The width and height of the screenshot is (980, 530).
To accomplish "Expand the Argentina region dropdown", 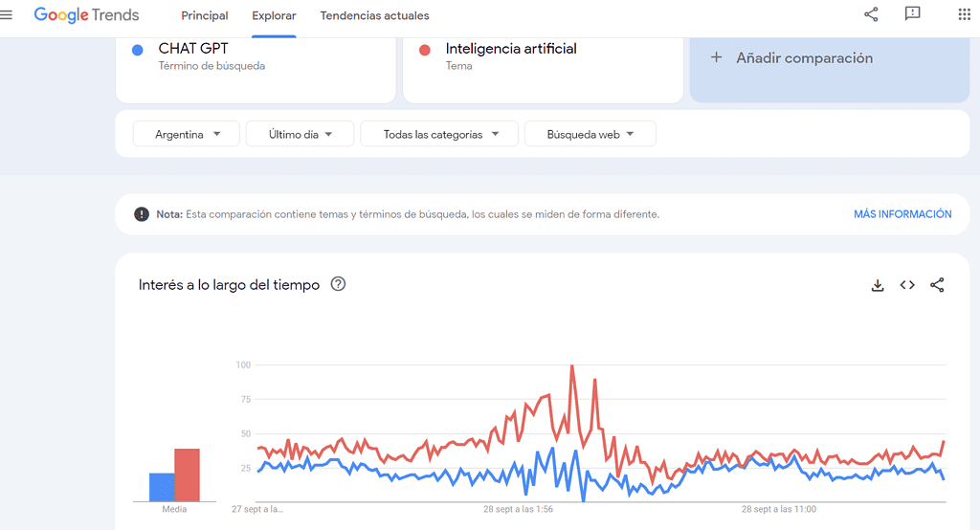I will click(x=188, y=134).
